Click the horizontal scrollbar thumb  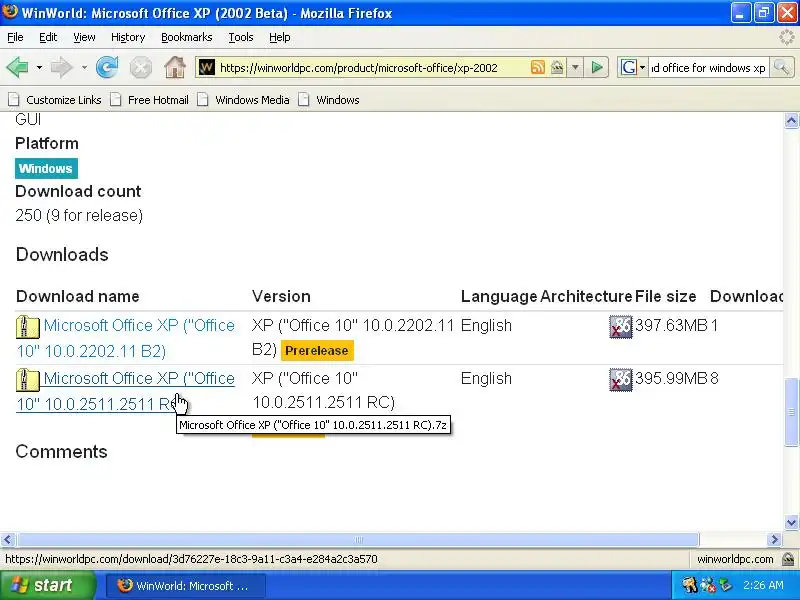coord(358,539)
